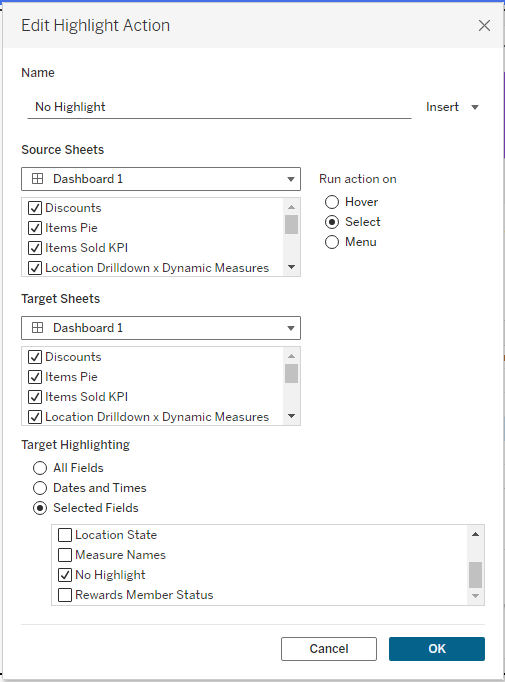Uncheck Discounts in Target Sheets list
505x682 pixels.
35,357
